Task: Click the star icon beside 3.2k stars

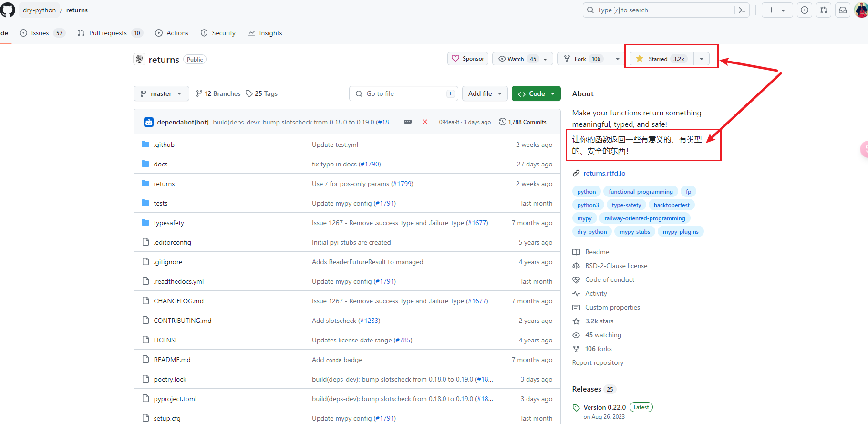Action: tap(576, 321)
